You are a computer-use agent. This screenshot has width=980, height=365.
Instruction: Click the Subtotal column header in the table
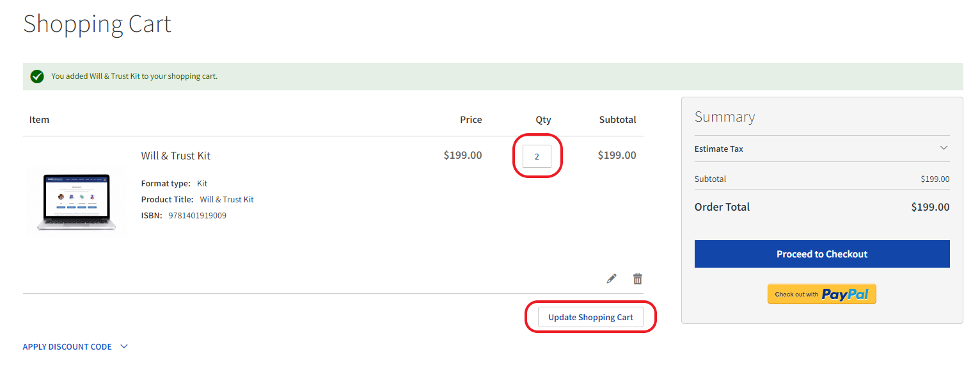click(617, 120)
